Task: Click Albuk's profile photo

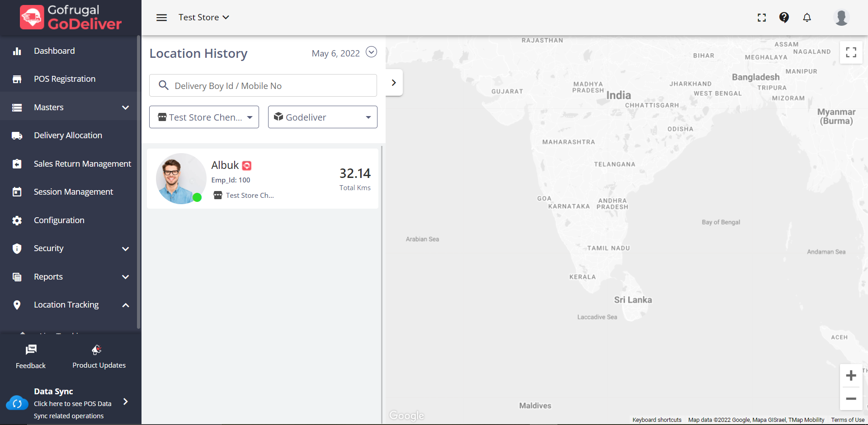Action: (x=181, y=178)
